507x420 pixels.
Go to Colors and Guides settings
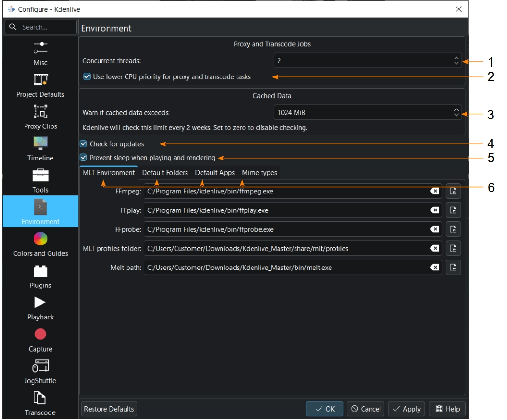pos(40,244)
